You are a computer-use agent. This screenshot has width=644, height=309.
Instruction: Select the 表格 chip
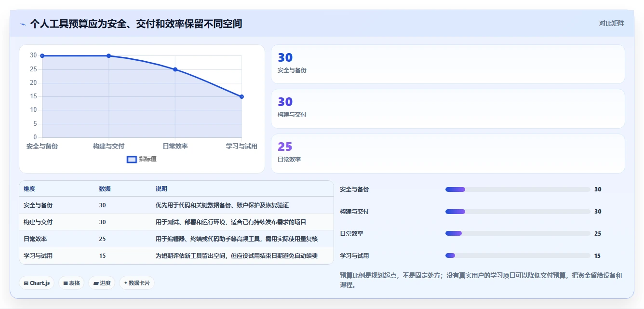point(71,283)
